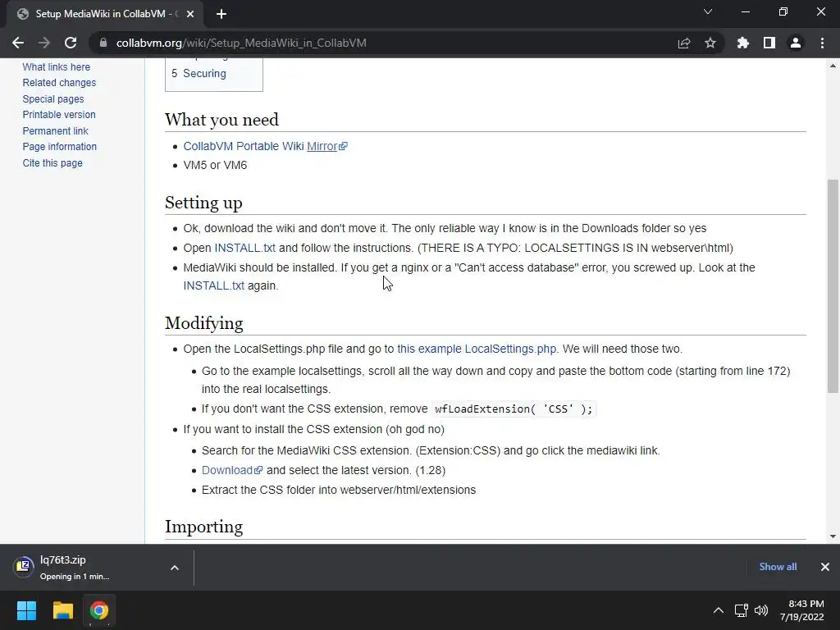This screenshot has width=840, height=630.
Task: Open volume tray icon
Action: [760, 610]
